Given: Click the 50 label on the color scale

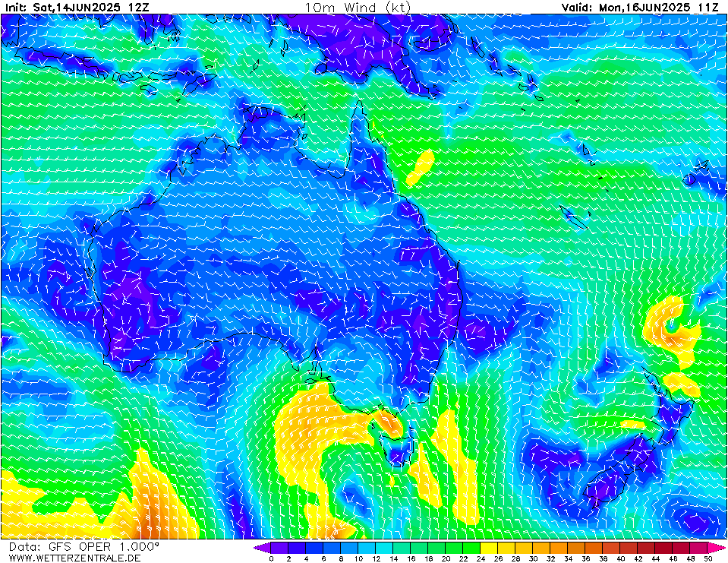Looking at the screenshot, I should tap(708, 558).
